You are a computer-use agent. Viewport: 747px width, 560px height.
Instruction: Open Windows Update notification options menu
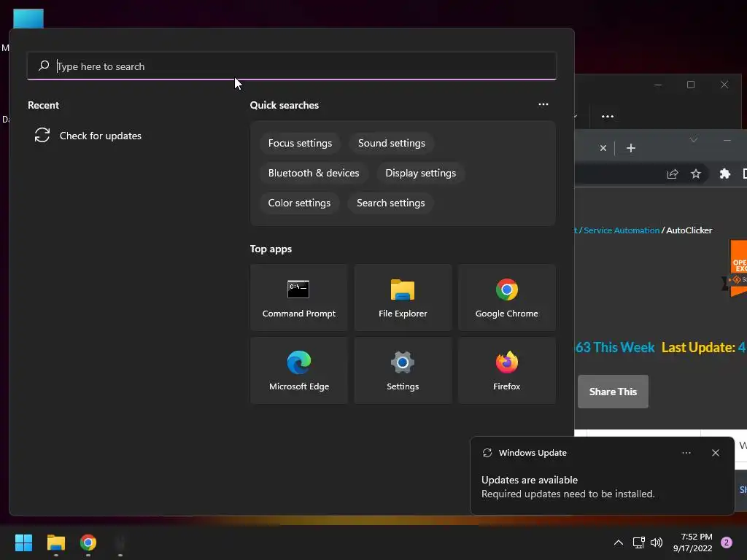pyautogui.click(x=686, y=453)
